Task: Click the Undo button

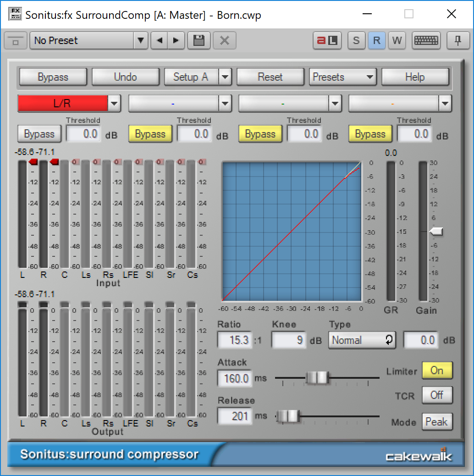Action: click(125, 77)
